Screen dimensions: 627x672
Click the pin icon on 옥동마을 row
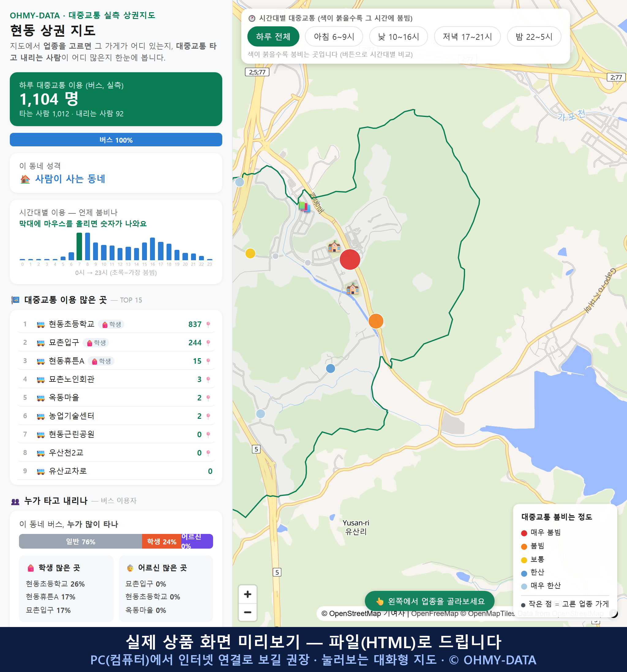208,398
